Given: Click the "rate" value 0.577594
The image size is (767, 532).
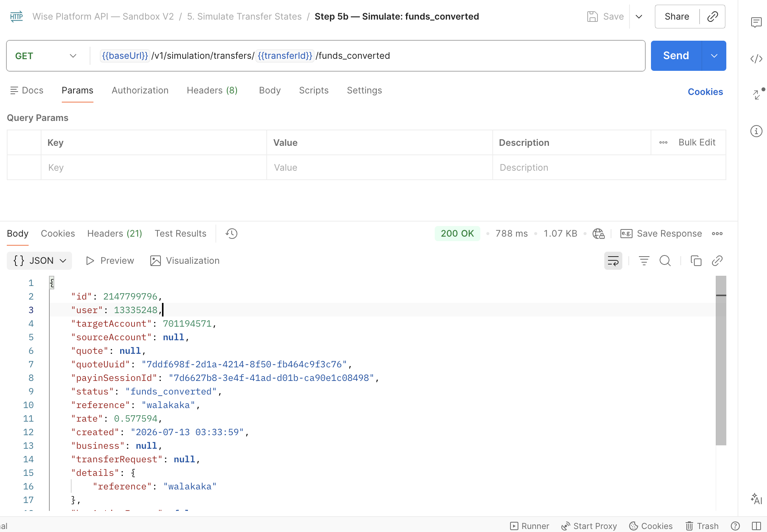Looking at the screenshot, I should pyautogui.click(x=136, y=419).
